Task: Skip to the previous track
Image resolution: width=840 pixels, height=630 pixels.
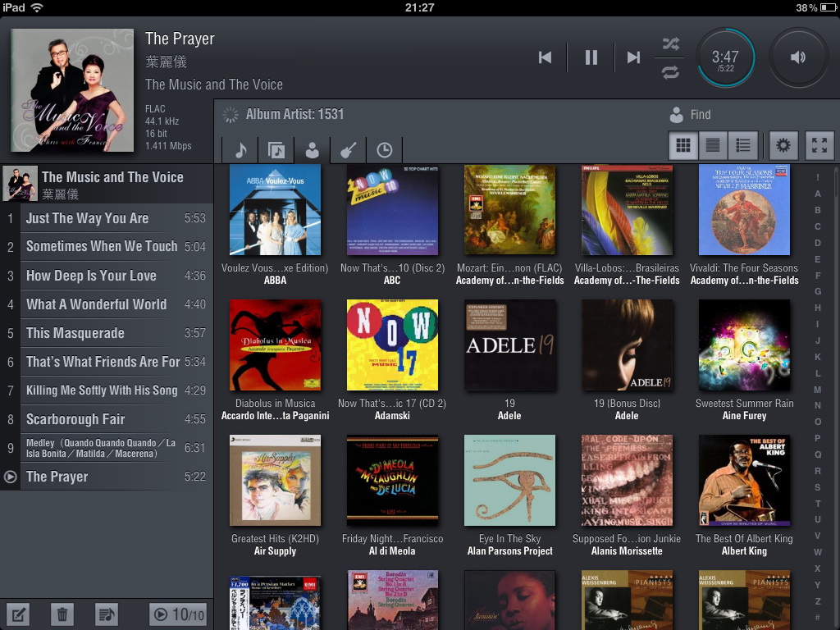Action: coord(545,57)
